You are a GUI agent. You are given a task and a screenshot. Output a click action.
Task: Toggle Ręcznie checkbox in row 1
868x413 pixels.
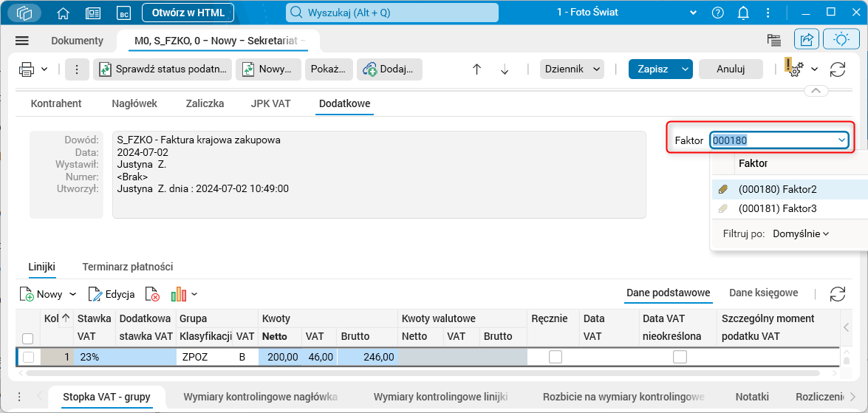(556, 357)
